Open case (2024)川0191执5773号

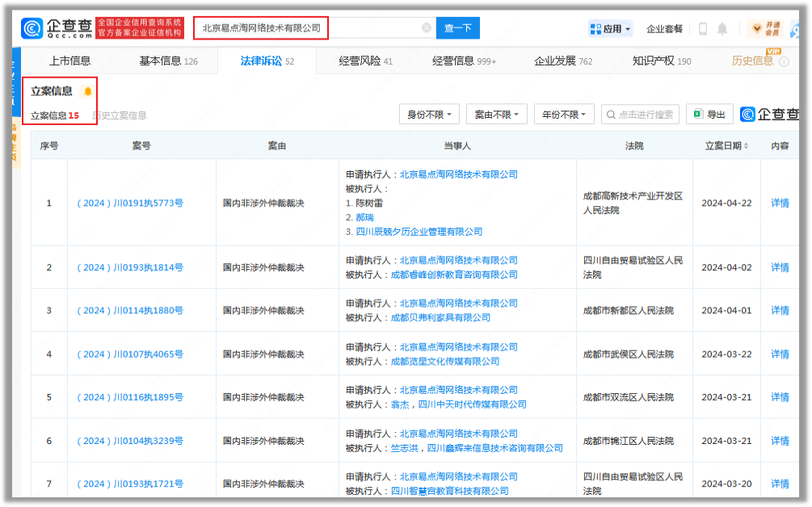coord(130,203)
